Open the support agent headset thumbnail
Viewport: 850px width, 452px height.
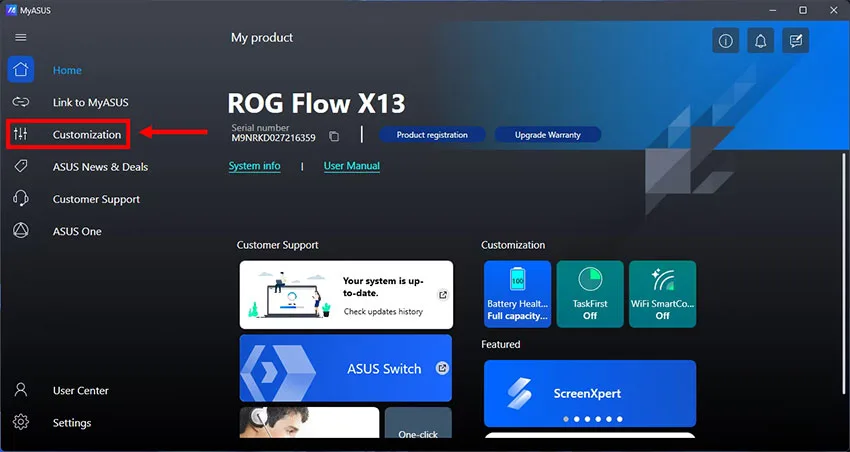point(310,423)
